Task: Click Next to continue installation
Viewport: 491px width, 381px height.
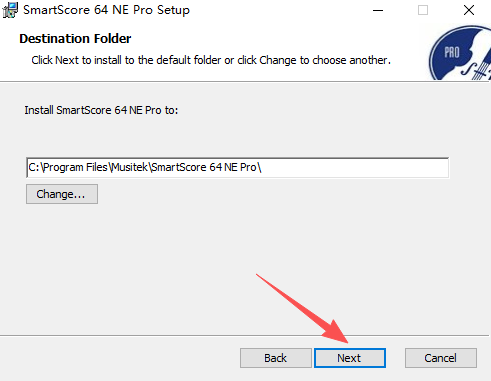Action: [350, 358]
